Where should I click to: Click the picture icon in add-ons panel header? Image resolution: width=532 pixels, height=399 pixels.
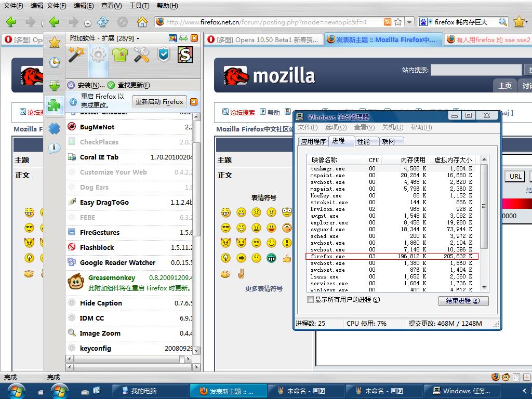[x=172, y=38]
